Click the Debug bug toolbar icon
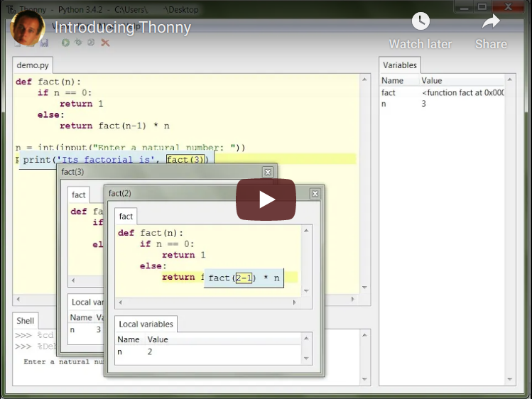This screenshot has height=399, width=532. [x=78, y=42]
